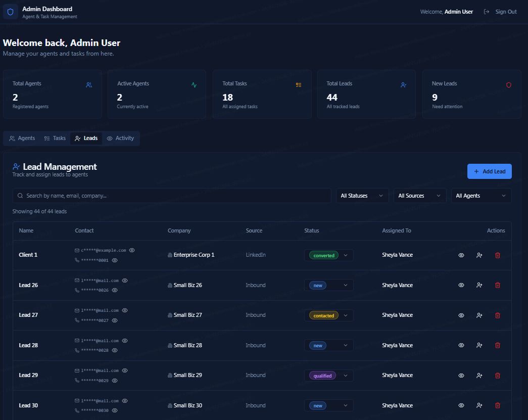This screenshot has width=528, height=420.
Task: Click the Admin Dashboard shield logo
Action: (x=10, y=12)
